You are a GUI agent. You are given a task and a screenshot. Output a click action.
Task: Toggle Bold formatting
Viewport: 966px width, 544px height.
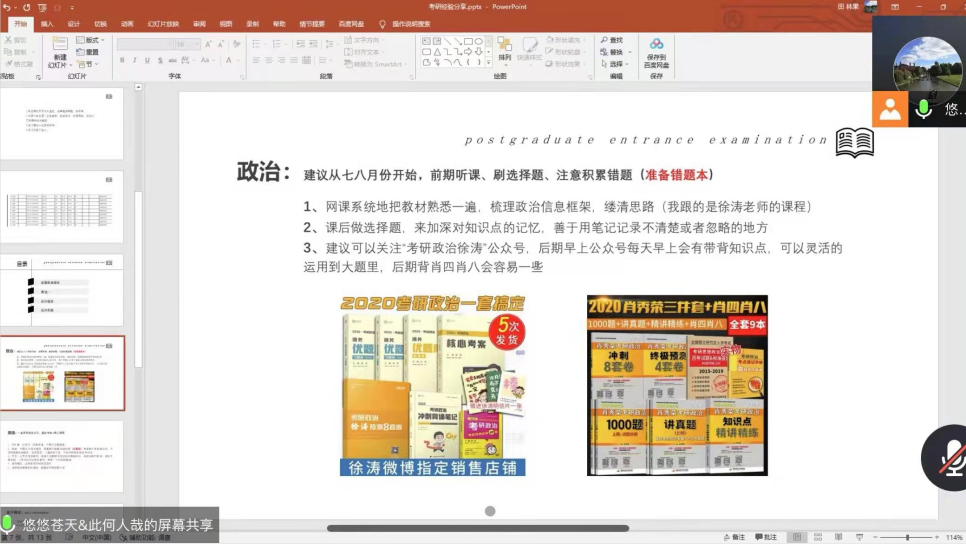(122, 60)
